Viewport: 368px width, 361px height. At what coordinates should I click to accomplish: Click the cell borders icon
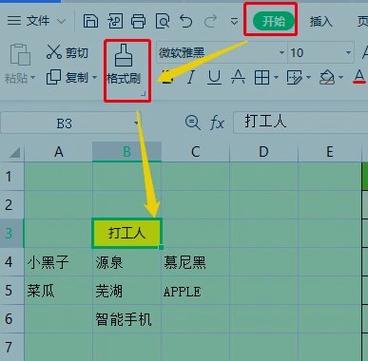262,78
